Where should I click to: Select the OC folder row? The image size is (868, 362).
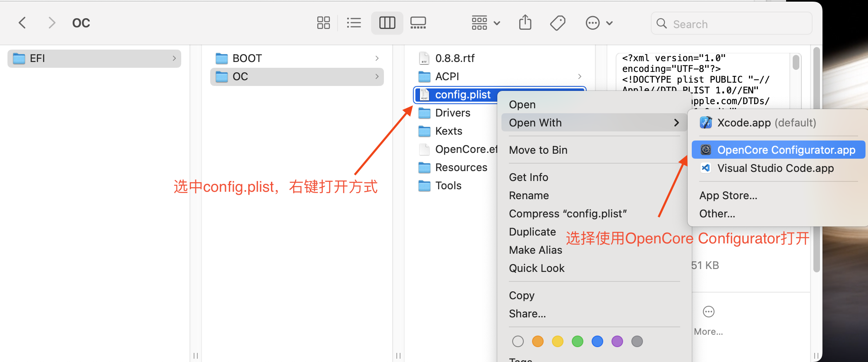(x=297, y=76)
